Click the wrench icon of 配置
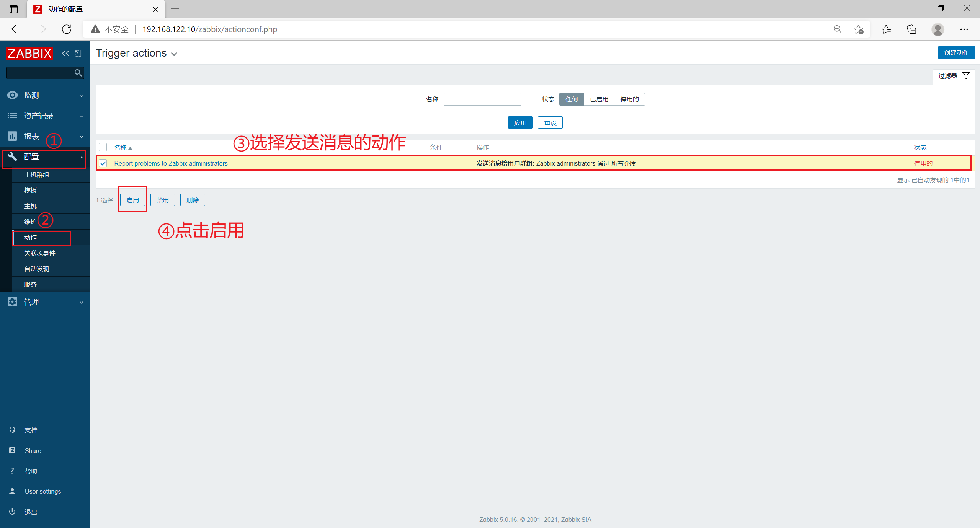Viewport: 980px width, 528px height. (12, 156)
